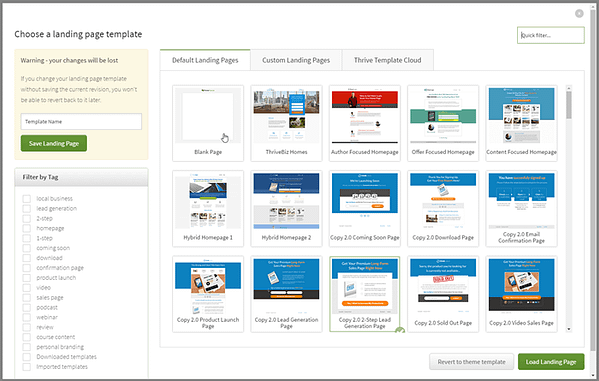Toggle the webinar tag checkbox
Screen dimensions: 599x381
(x=27, y=317)
